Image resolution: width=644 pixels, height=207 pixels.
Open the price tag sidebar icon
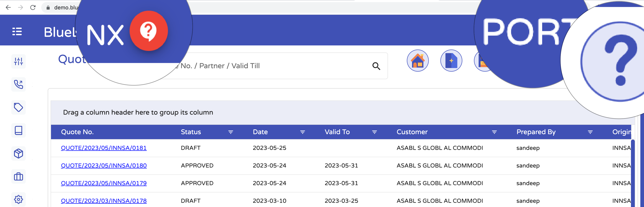click(x=18, y=107)
